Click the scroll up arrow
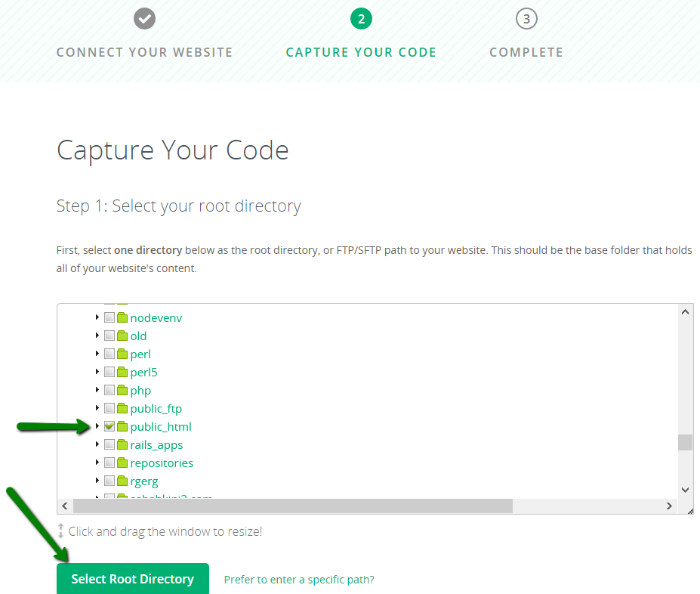 [685, 312]
